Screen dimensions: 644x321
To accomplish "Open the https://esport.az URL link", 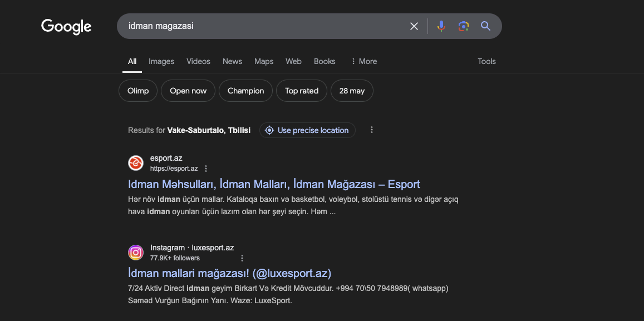I will pos(174,169).
